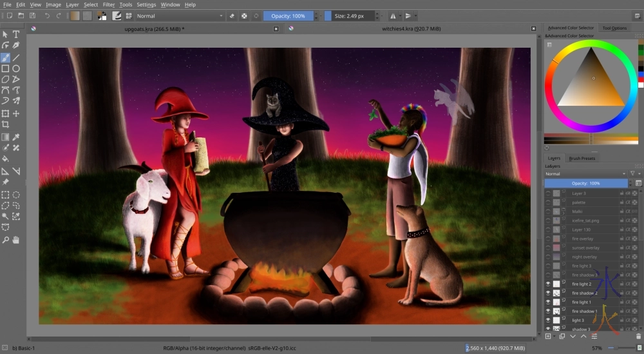This screenshot has height=354, width=644.
Task: Select the Zoom magnifier tool
Action: tap(5, 240)
